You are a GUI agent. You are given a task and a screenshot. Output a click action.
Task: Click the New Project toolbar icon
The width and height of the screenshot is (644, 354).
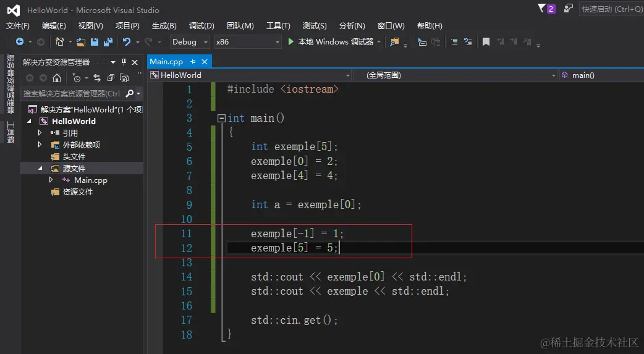coord(59,41)
